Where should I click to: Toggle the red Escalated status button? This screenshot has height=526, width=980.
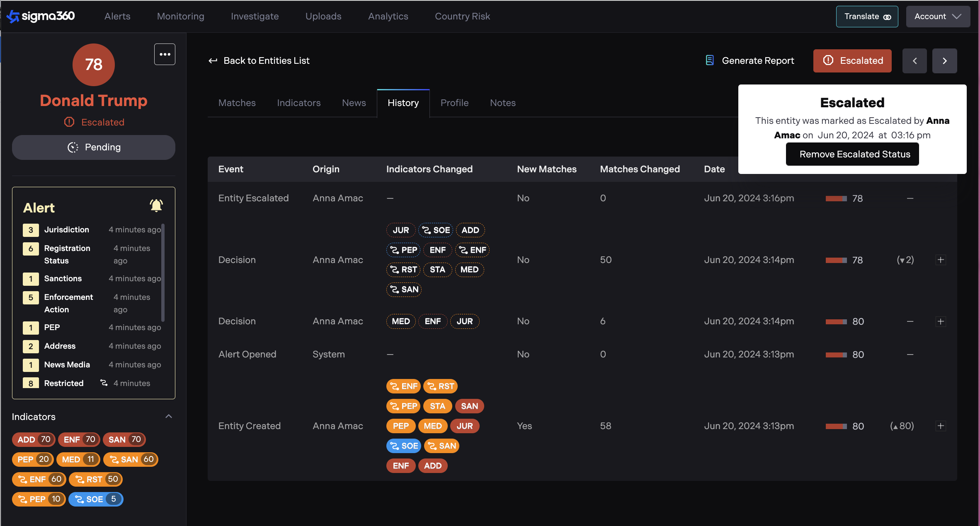click(x=852, y=61)
